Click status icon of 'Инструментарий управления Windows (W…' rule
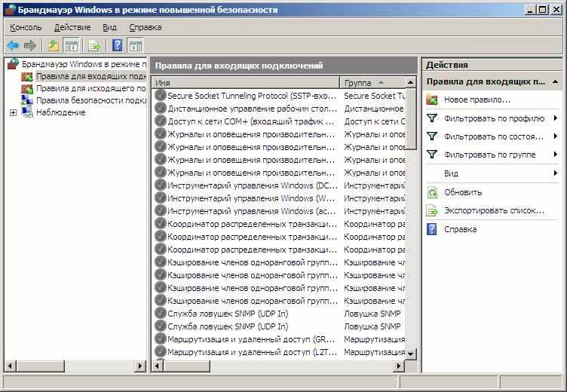Image resolution: width=567 pixels, height=392 pixels. [160, 198]
